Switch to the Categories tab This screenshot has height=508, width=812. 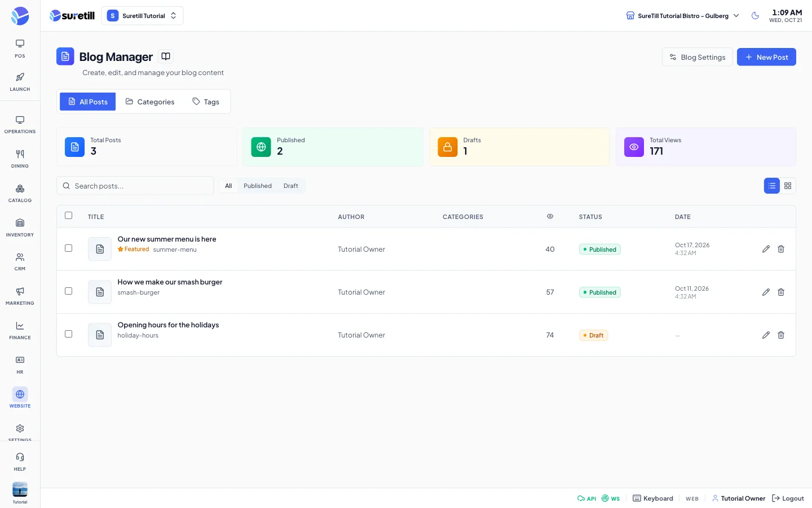click(150, 102)
